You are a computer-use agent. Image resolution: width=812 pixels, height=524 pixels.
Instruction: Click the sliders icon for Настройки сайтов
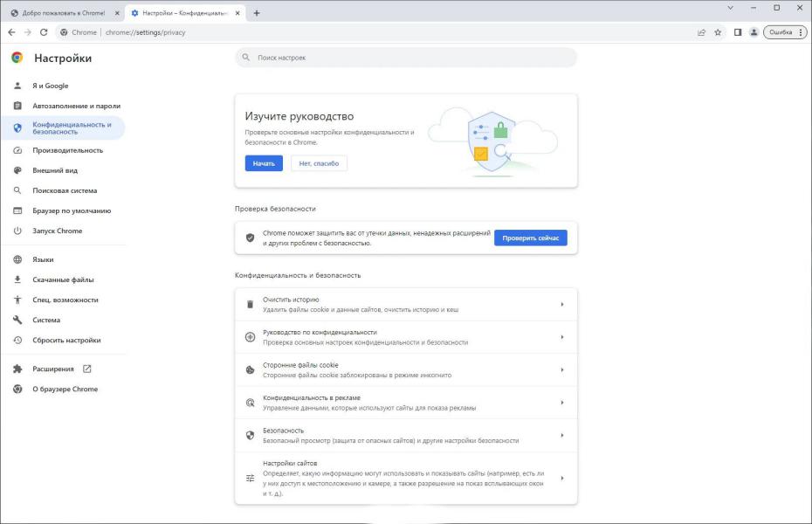[x=250, y=478]
